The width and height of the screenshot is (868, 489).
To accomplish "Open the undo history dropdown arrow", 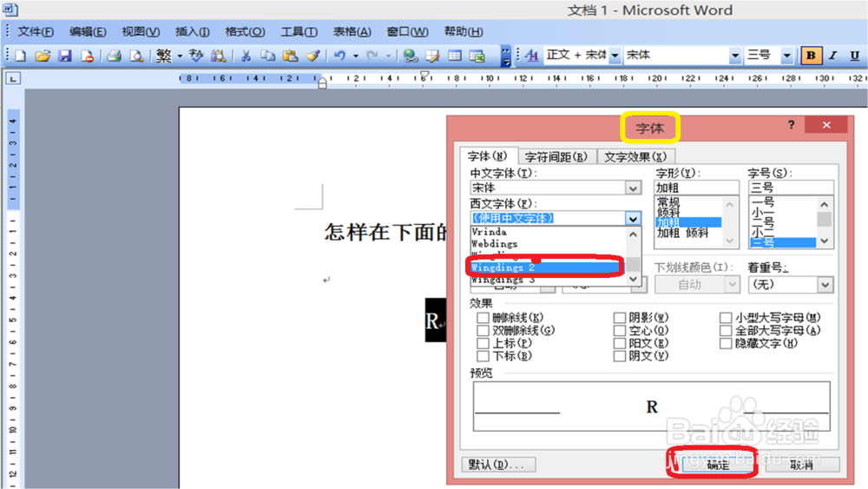I will (355, 56).
